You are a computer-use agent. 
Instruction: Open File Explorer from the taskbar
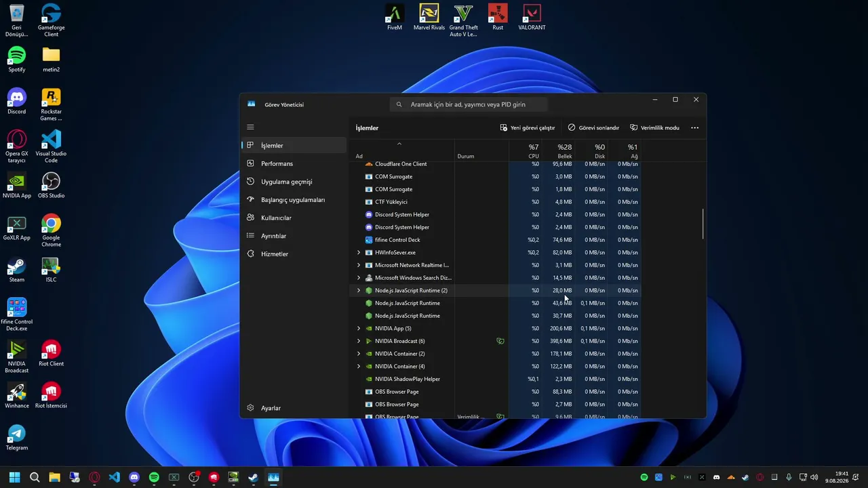click(54, 477)
